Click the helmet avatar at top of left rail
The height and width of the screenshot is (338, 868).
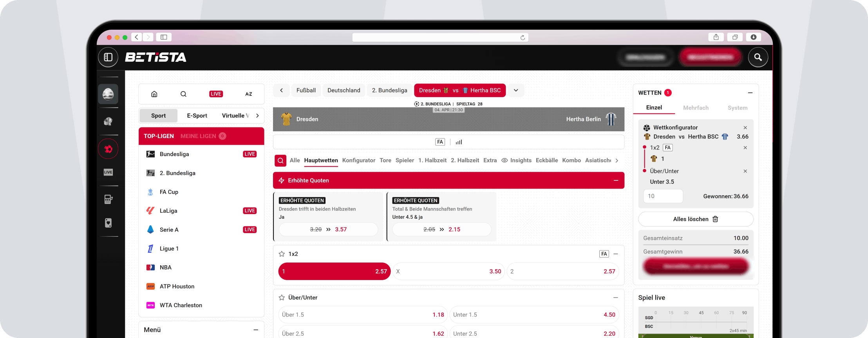pos(108,94)
